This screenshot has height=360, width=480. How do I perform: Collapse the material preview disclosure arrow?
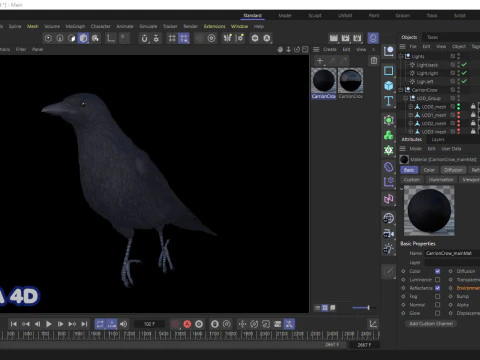point(401,189)
